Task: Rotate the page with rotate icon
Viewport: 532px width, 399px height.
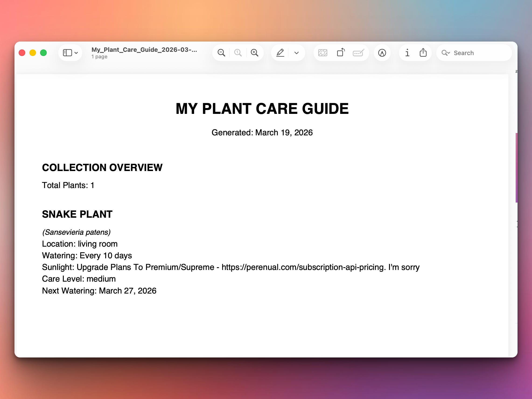Action: [341, 52]
